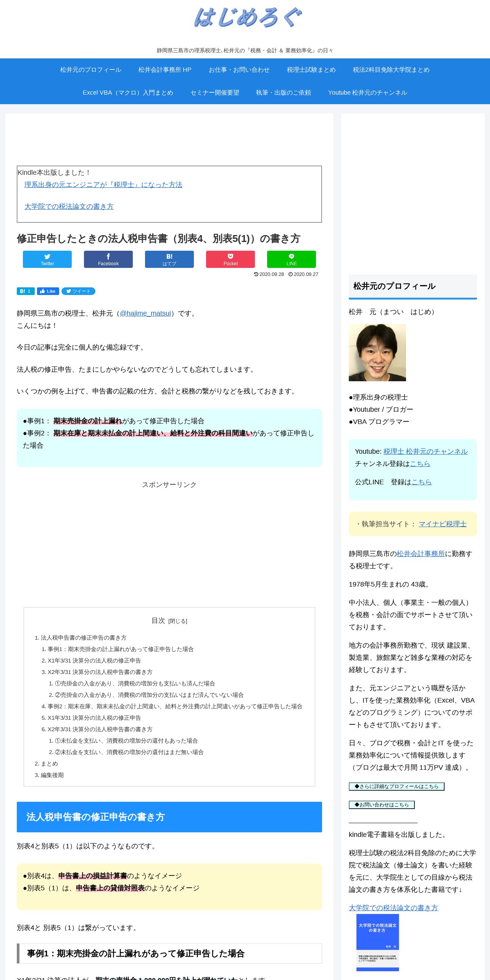Viewport: 490px width, 980px height.
Task: Open Youtube 松井元のチャンネル menu item
Action: point(367,93)
